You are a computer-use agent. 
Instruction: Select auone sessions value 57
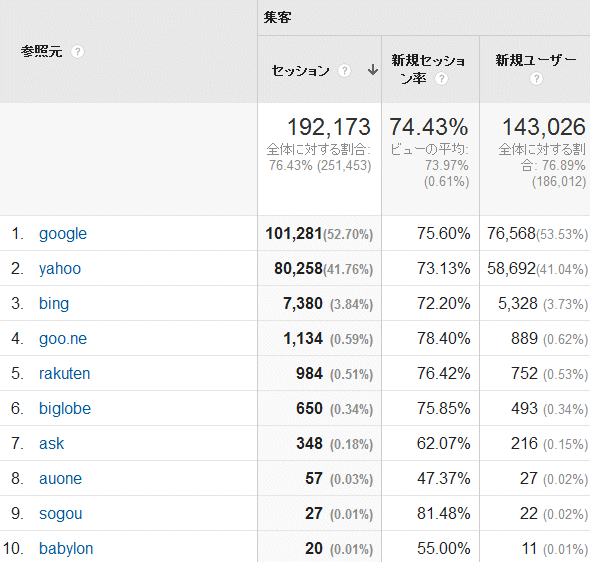[314, 478]
